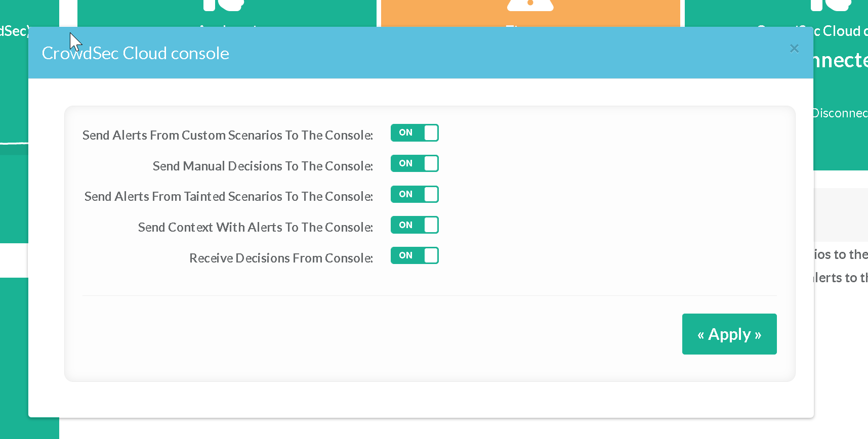Screen dimensions: 868x439
Task: Turn off the Custom Scenarios alerts switch
Action: (x=415, y=133)
